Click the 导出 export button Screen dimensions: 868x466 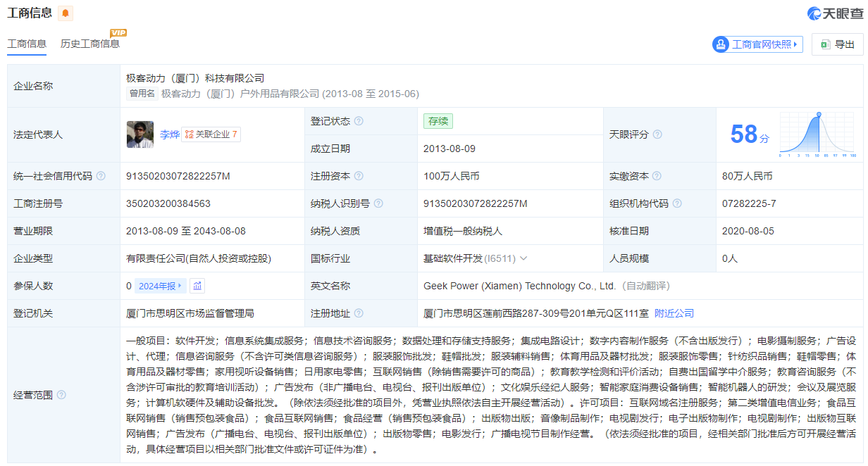click(x=837, y=44)
